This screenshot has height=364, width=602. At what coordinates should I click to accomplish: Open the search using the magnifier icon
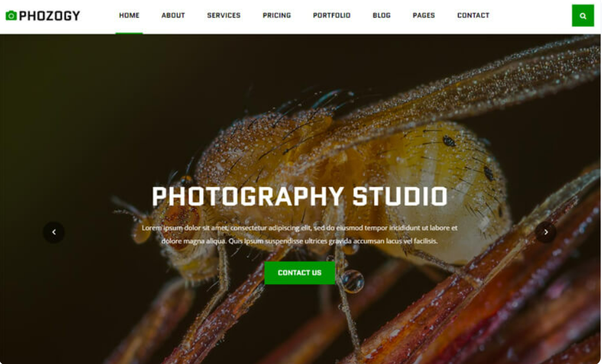tap(583, 15)
